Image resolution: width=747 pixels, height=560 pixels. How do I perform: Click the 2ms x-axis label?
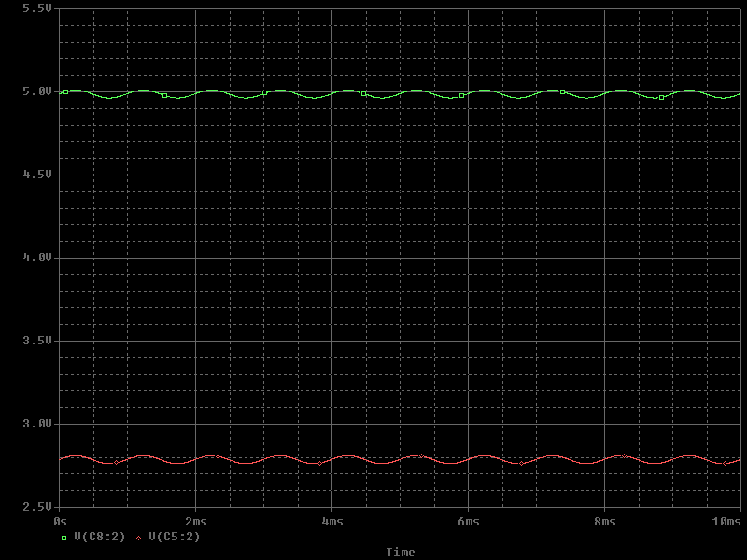[196, 522]
